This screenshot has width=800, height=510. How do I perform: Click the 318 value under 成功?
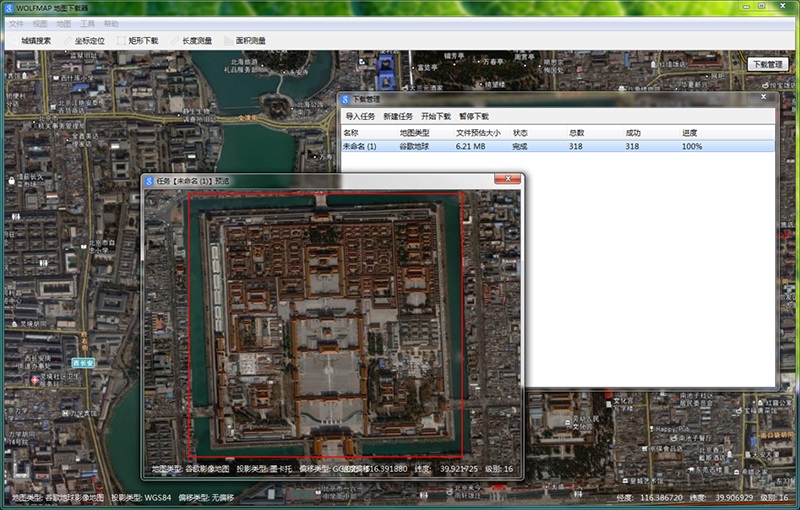pos(632,146)
